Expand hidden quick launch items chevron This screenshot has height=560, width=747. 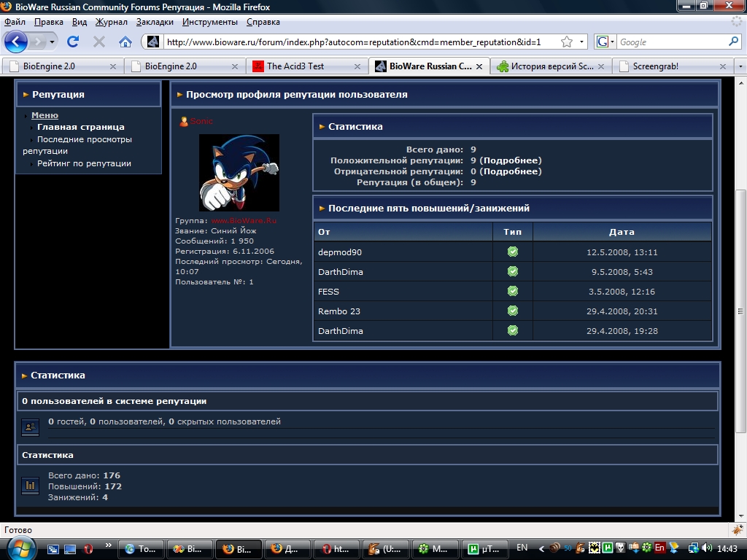(108, 545)
